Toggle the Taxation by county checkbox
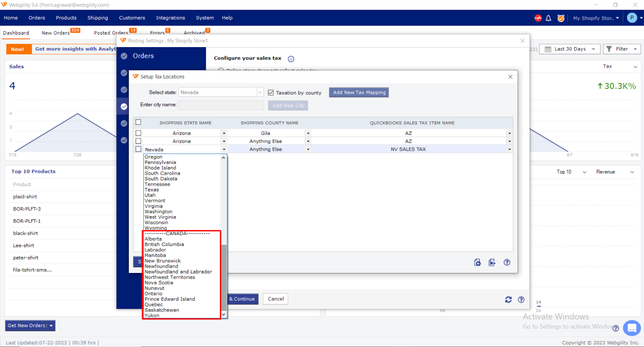This screenshot has width=644, height=347. 271,93
